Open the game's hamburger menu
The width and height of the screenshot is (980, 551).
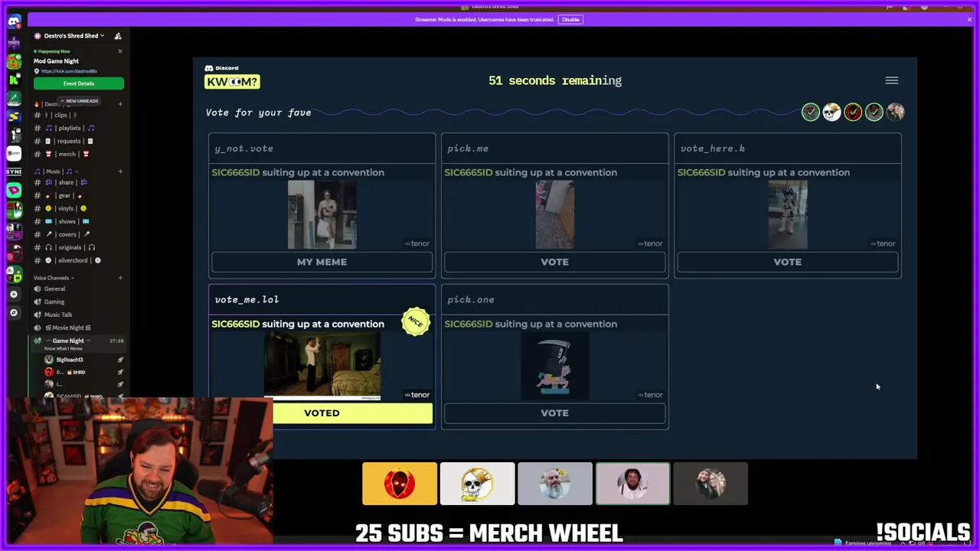pyautogui.click(x=892, y=80)
